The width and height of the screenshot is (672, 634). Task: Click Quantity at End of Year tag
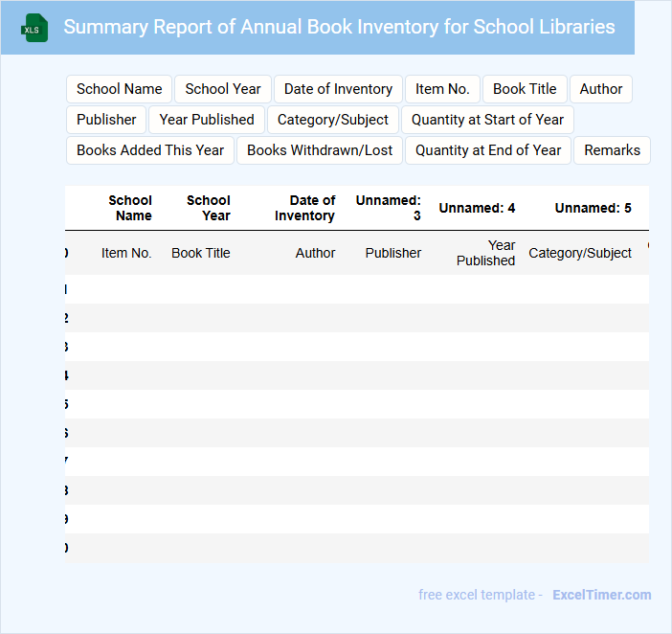[x=488, y=150]
